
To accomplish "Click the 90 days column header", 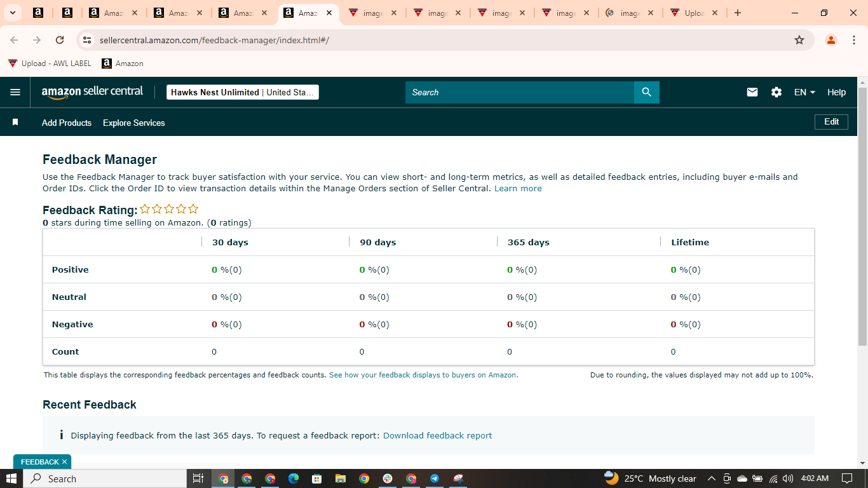I will [378, 242].
